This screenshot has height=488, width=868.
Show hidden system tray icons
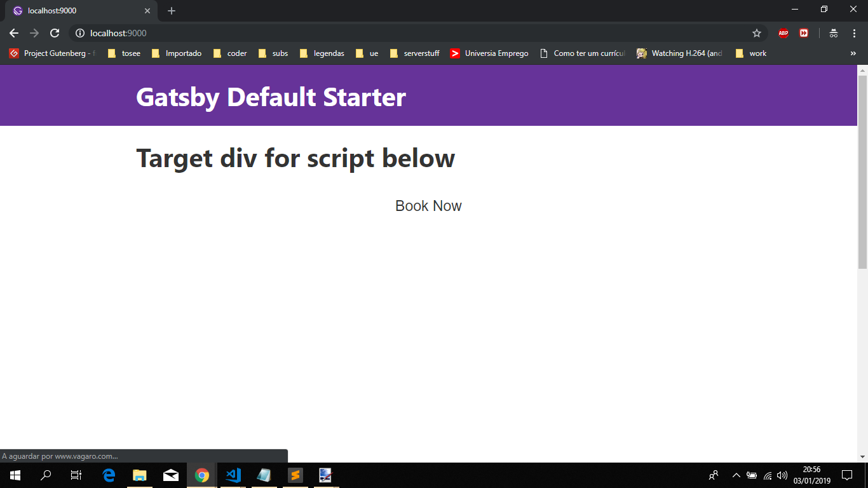pos(736,475)
